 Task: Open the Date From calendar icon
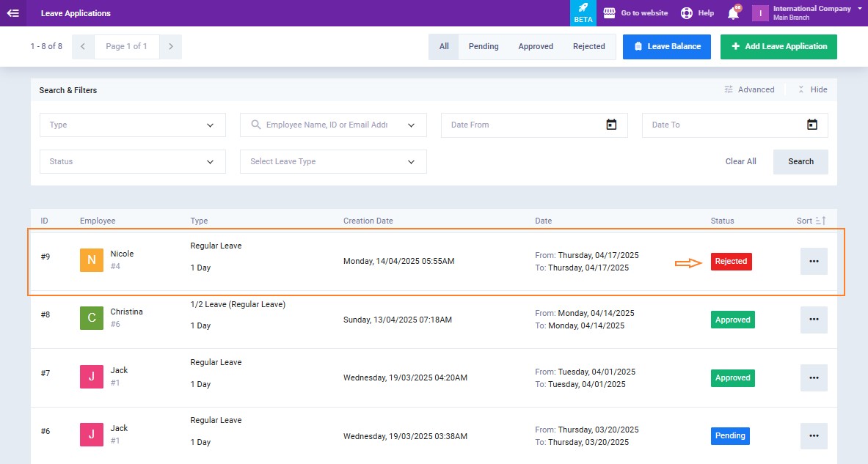611,125
